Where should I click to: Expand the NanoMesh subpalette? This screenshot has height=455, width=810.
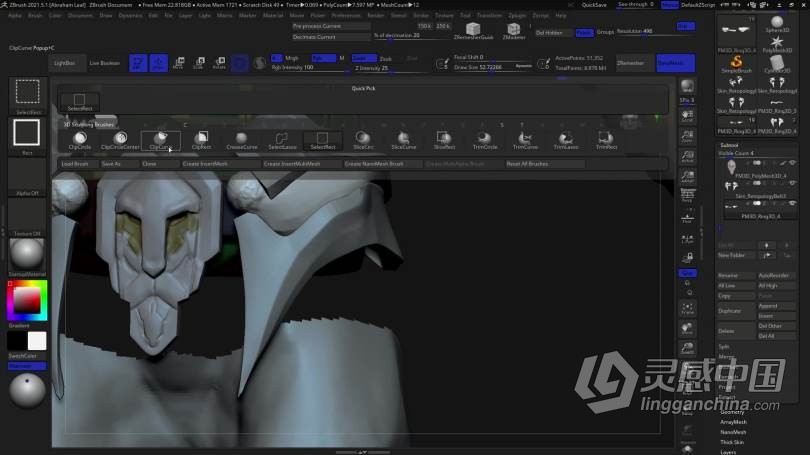coord(733,432)
